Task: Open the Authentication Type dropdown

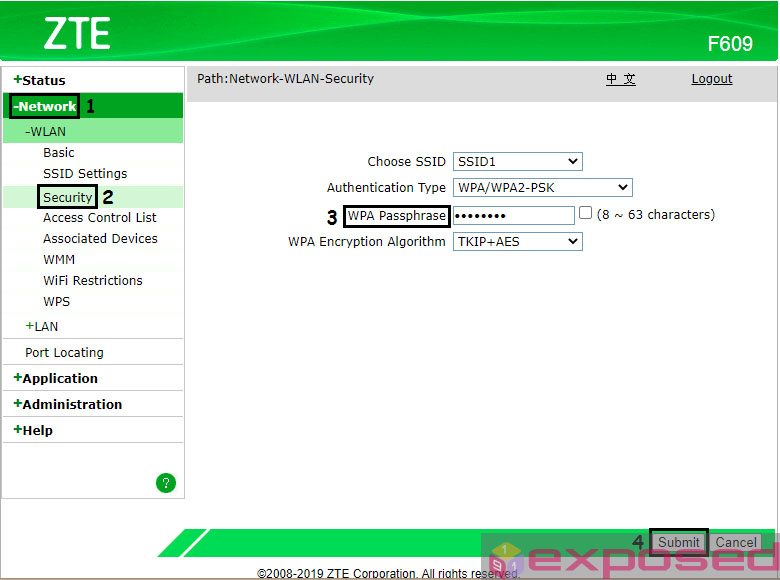Action: coord(542,188)
